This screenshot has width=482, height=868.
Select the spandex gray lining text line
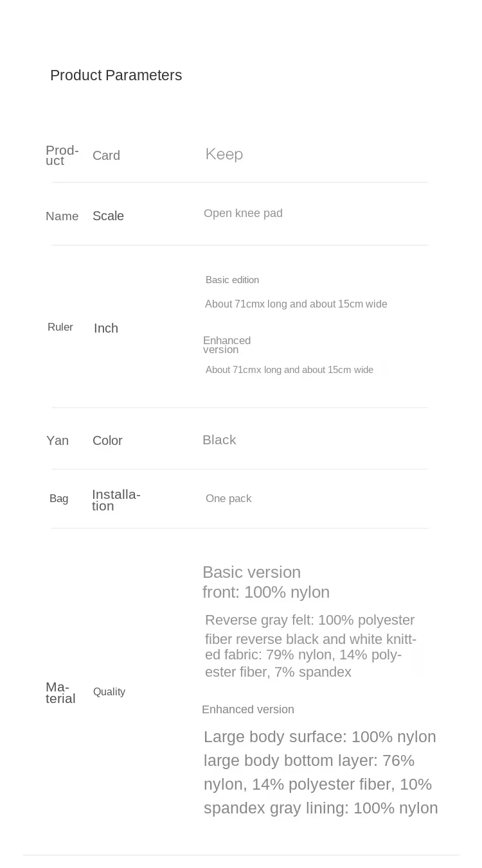[321, 808]
